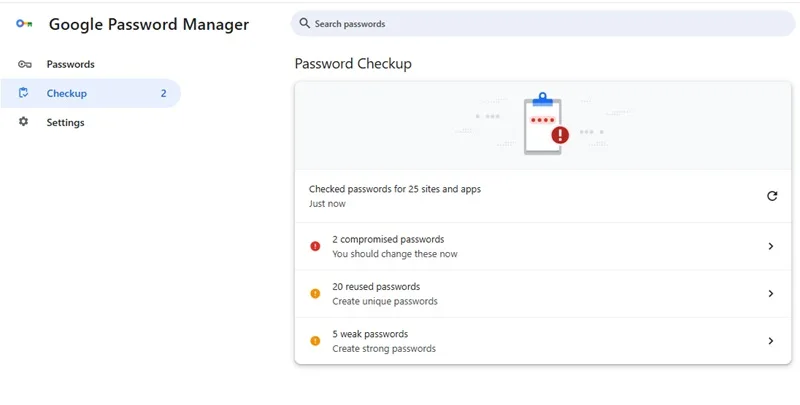800x405 pixels.
Task: Open the 5 weak passwords row
Action: (x=543, y=341)
